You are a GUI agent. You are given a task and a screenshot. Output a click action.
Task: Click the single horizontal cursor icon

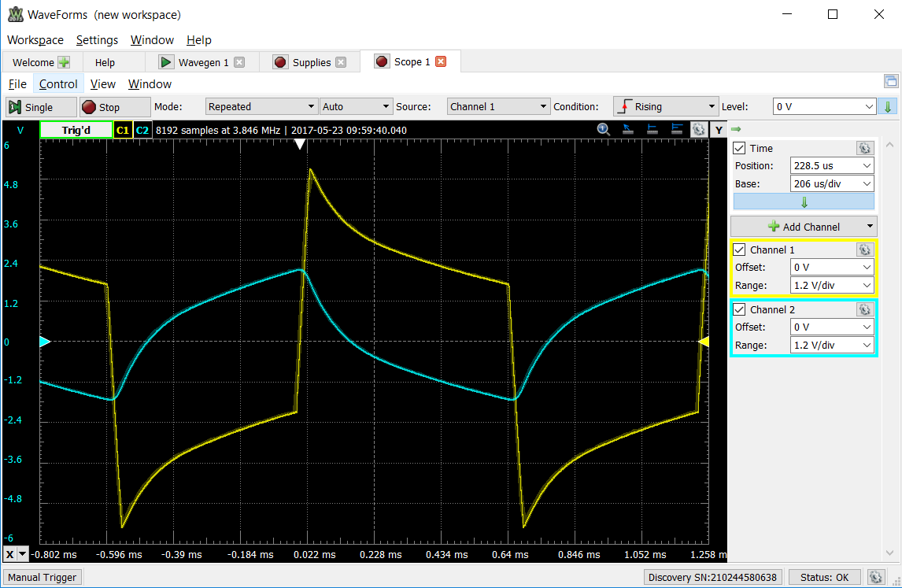tap(652, 129)
